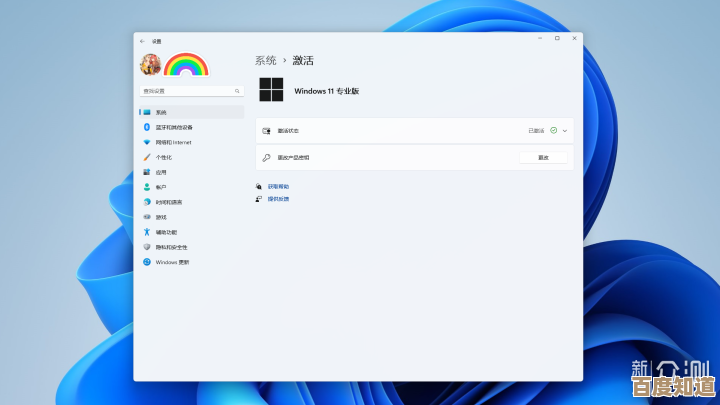Open the user profile avatar
The width and height of the screenshot is (720, 405).
coord(151,64)
